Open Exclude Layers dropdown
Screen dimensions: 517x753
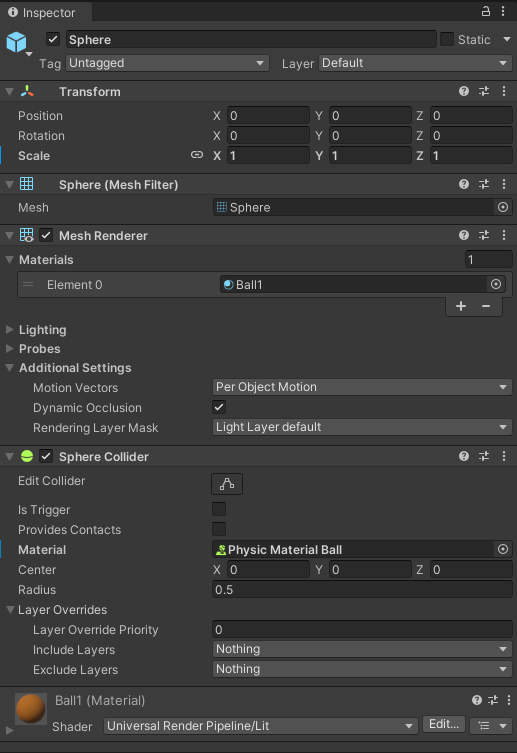point(362,669)
